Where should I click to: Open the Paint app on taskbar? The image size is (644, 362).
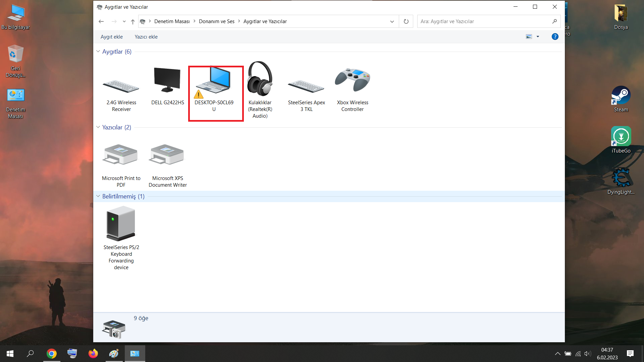tap(114, 354)
